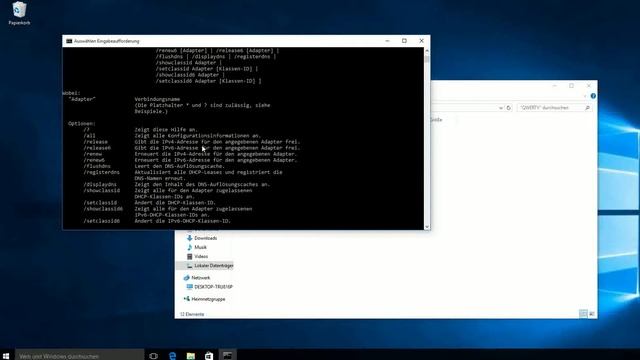
Task: Close the Explorer window behind the console
Action: [x=589, y=86]
